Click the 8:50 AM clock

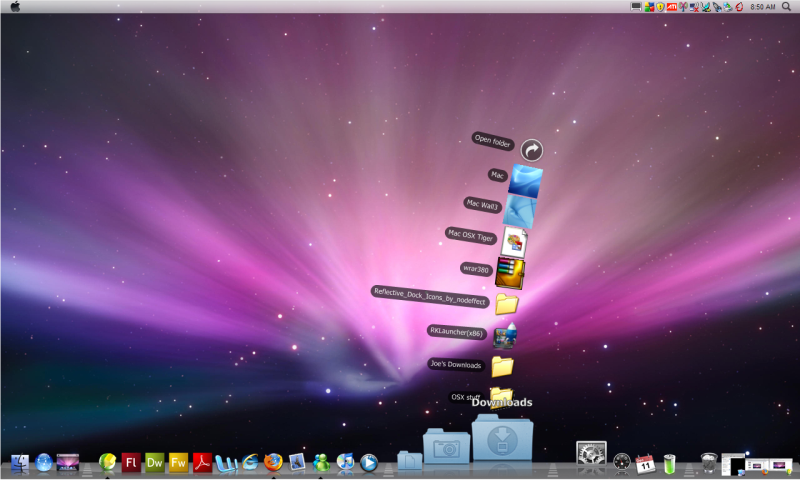pyautogui.click(x=763, y=7)
